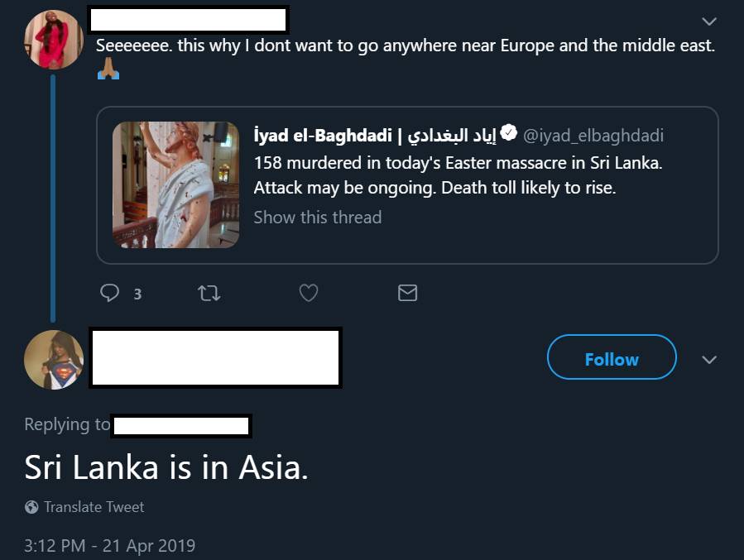744x560 pixels.
Task: Open the red-dress profile avatar
Action: pyautogui.click(x=54, y=40)
